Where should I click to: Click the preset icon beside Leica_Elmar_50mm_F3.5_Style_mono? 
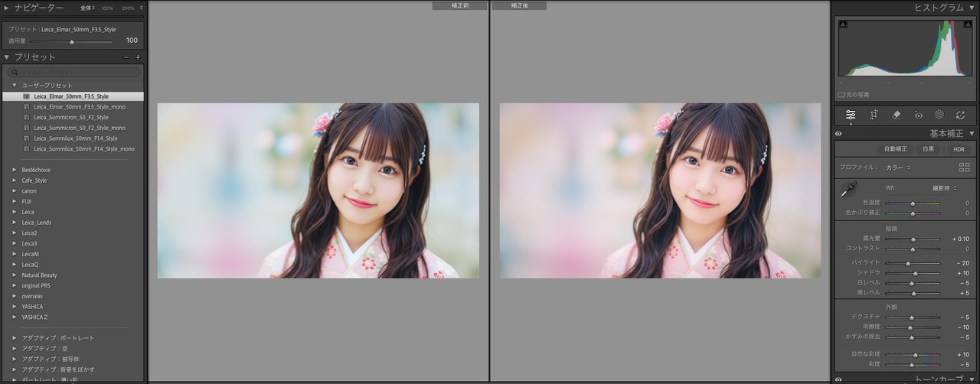(x=26, y=107)
